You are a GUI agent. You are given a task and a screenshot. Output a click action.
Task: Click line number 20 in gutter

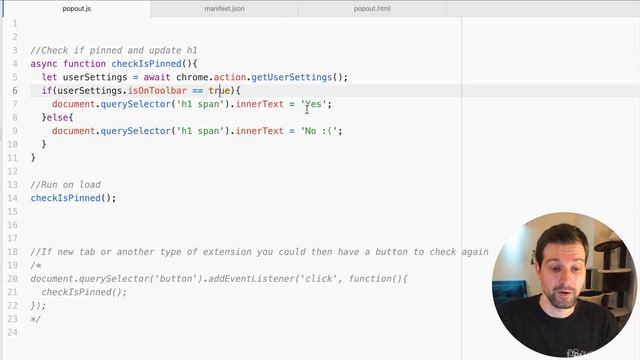click(13, 279)
